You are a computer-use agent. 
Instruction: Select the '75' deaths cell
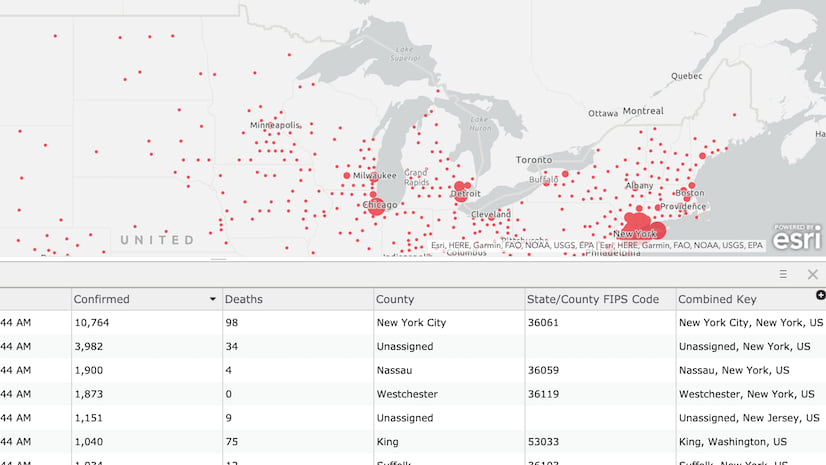click(298, 441)
